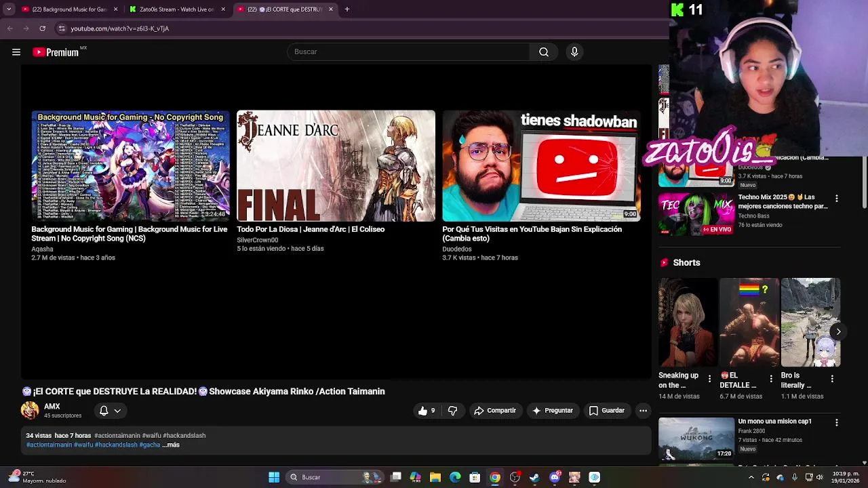Open the 'tienes shadowban' video thumbnail
The width and height of the screenshot is (868, 488).
pyautogui.click(x=541, y=165)
